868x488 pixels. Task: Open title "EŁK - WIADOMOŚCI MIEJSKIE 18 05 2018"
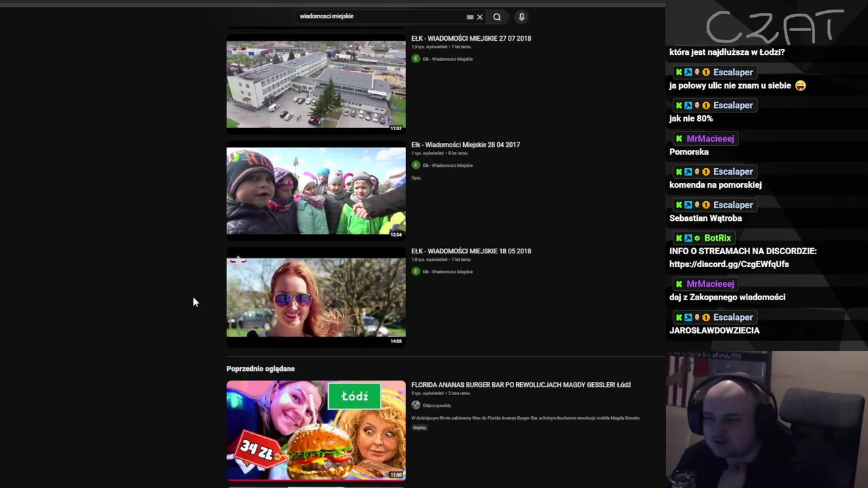[x=471, y=251]
